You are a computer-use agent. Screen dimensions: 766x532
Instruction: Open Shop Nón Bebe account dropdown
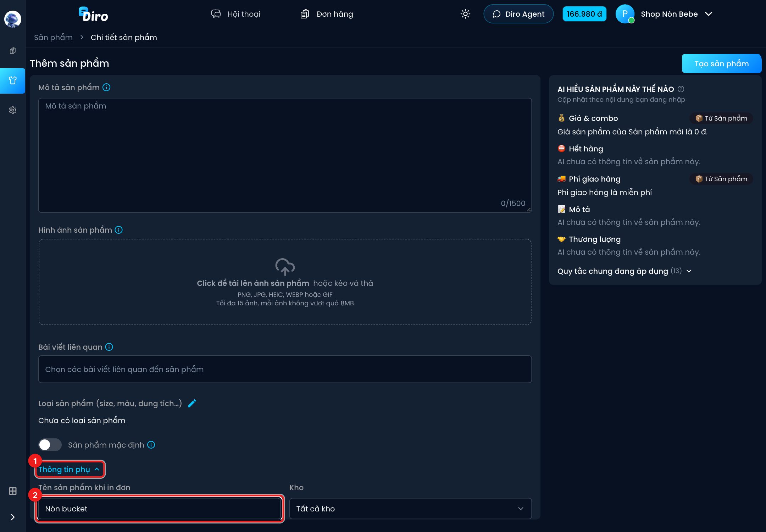pyautogui.click(x=677, y=14)
